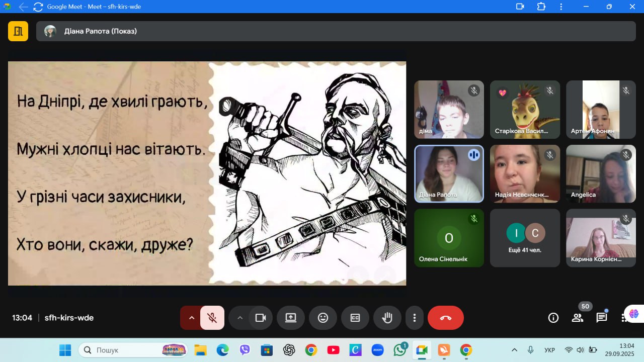
Task: Click the yellow door icon top-left
Action: tap(18, 31)
